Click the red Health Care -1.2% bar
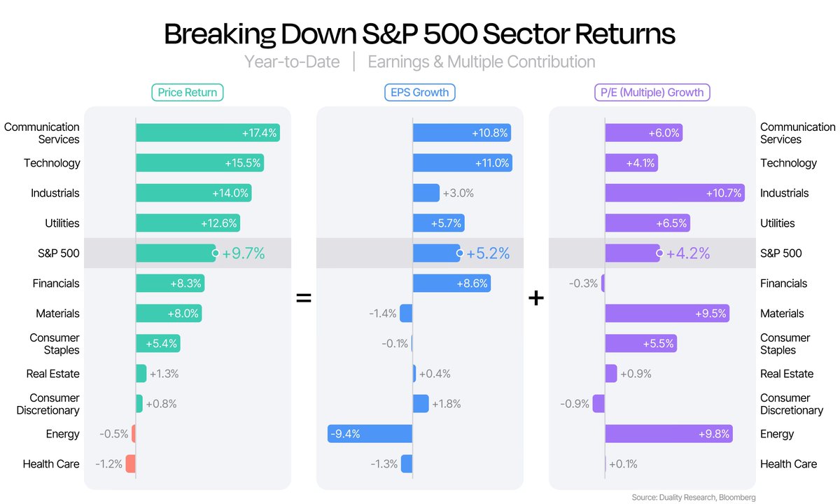 tap(131, 464)
